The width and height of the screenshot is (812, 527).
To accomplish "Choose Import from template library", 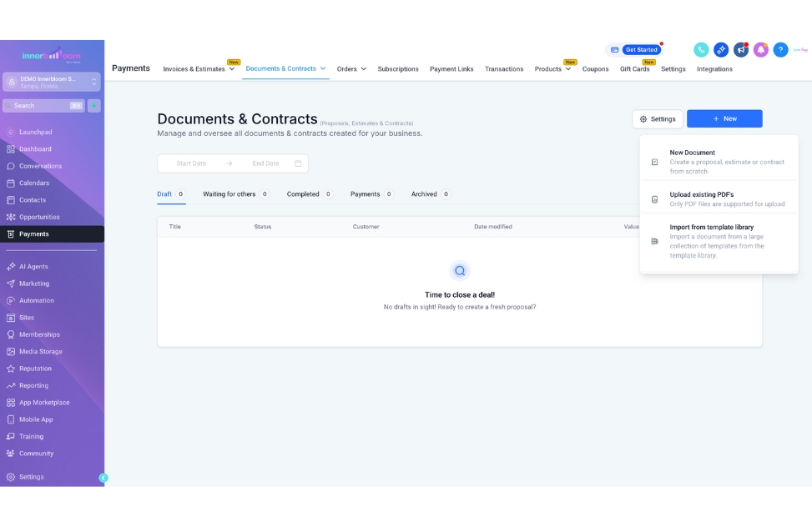I will (x=719, y=241).
